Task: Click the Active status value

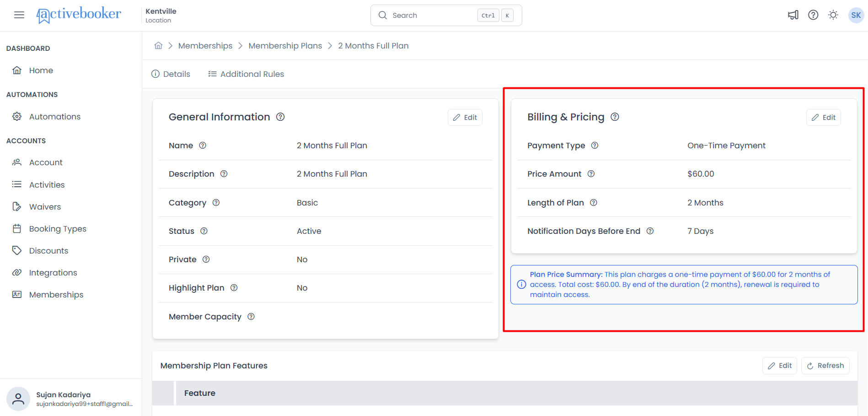Action: coord(309,231)
